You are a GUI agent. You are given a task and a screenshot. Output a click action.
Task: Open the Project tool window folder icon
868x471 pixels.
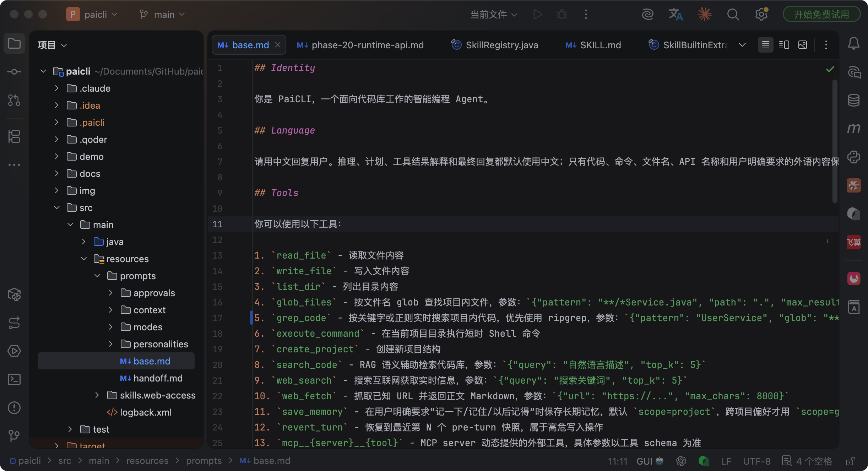point(14,44)
